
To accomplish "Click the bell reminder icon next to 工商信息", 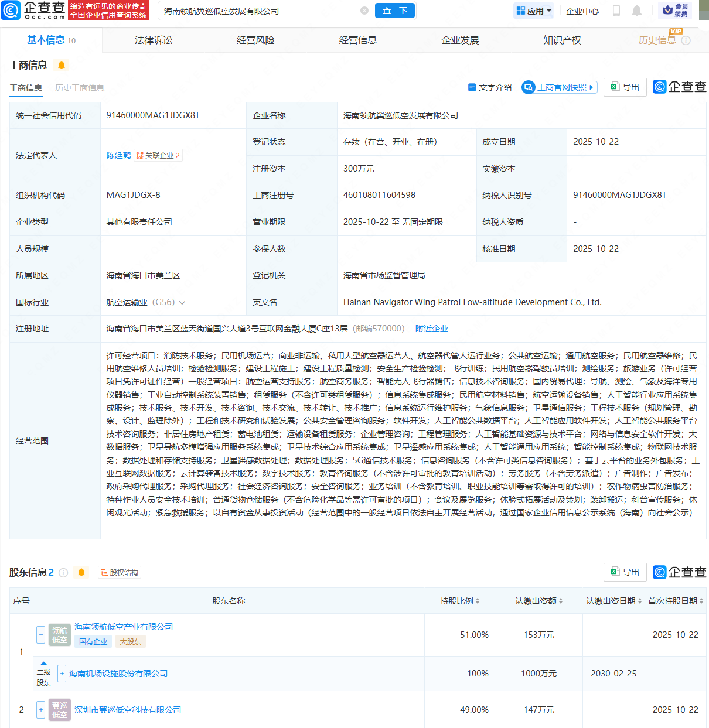I will (x=61, y=65).
